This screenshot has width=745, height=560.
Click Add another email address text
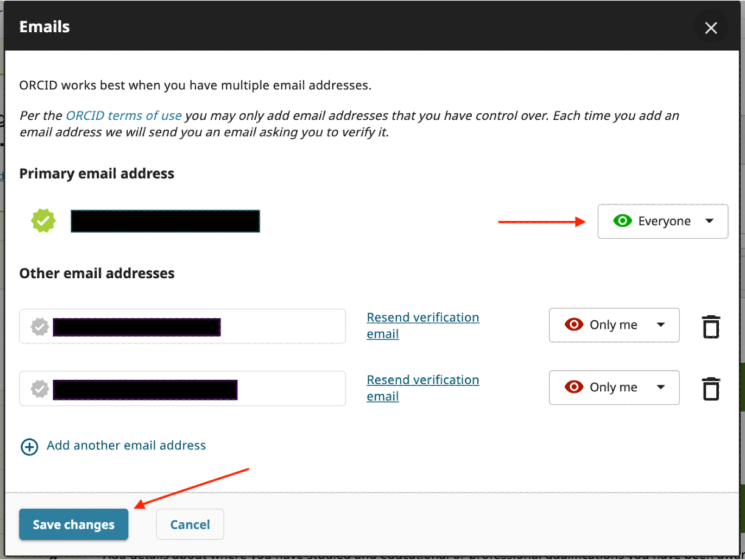click(126, 446)
